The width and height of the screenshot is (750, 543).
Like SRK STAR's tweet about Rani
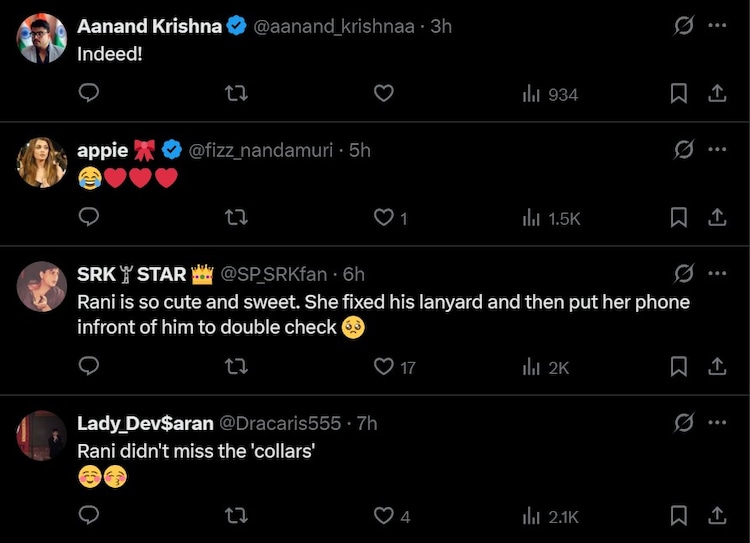(384, 367)
